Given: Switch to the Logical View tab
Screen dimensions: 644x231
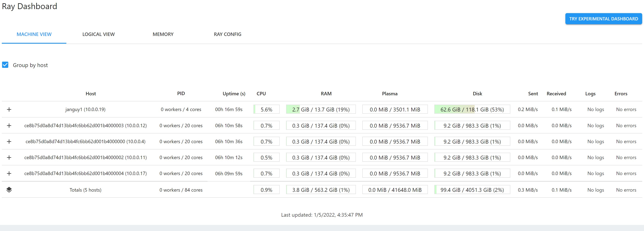Looking at the screenshot, I should tap(99, 34).
